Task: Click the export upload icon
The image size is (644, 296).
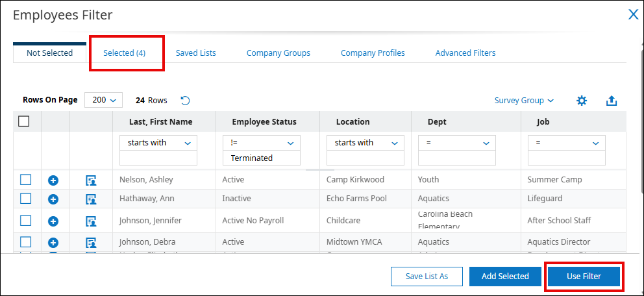Action: (x=611, y=101)
